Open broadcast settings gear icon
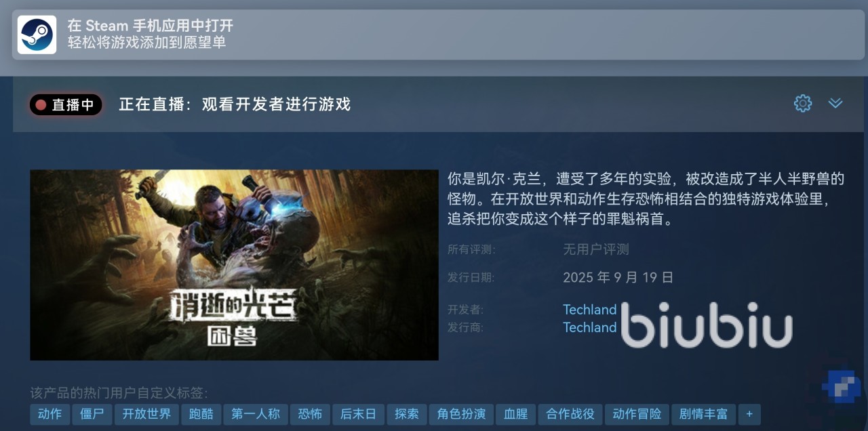Image resolution: width=868 pixels, height=431 pixels. pyautogui.click(x=803, y=104)
